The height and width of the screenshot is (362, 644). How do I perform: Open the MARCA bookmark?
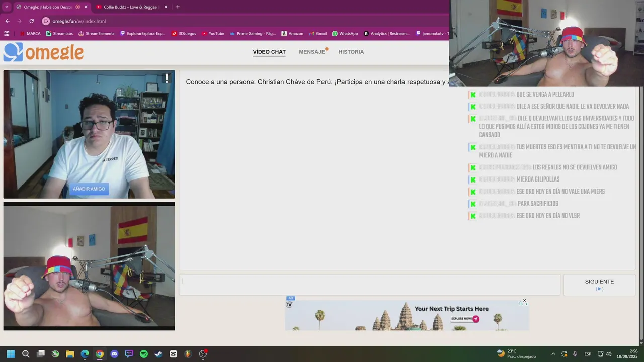point(30,34)
